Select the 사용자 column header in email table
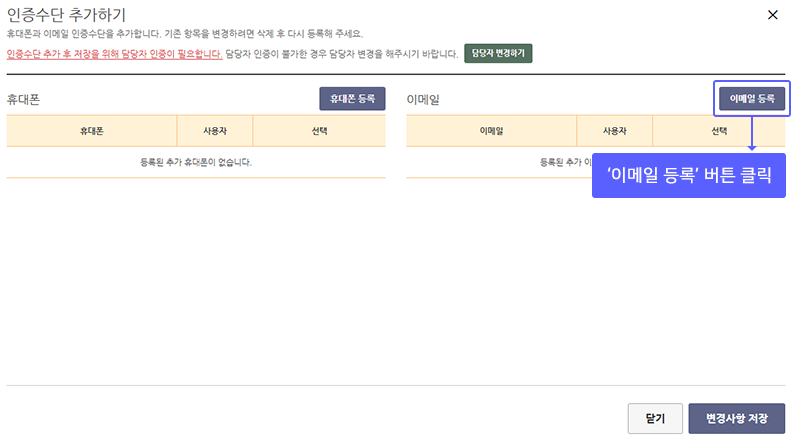 [x=615, y=131]
